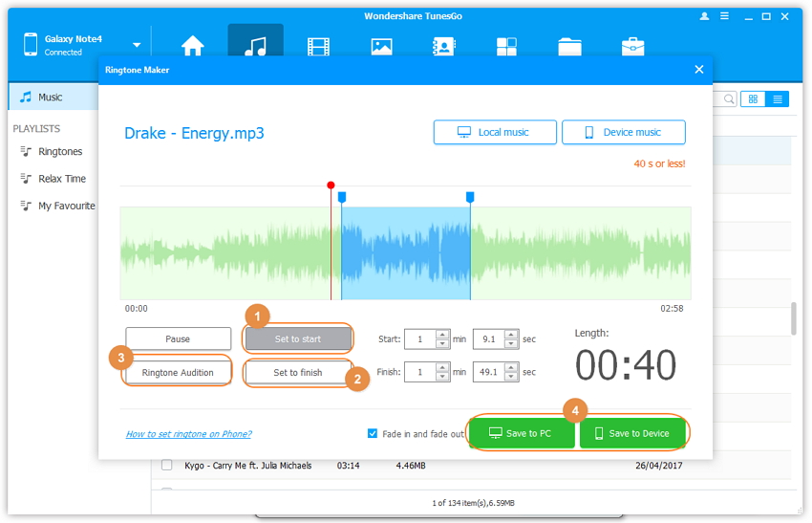Select the Ringtones playlist
Image resolution: width=812 pixels, height=523 pixels.
pos(60,151)
